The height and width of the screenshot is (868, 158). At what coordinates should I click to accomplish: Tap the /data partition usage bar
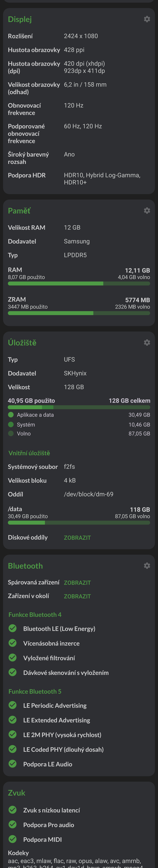pos(79,523)
